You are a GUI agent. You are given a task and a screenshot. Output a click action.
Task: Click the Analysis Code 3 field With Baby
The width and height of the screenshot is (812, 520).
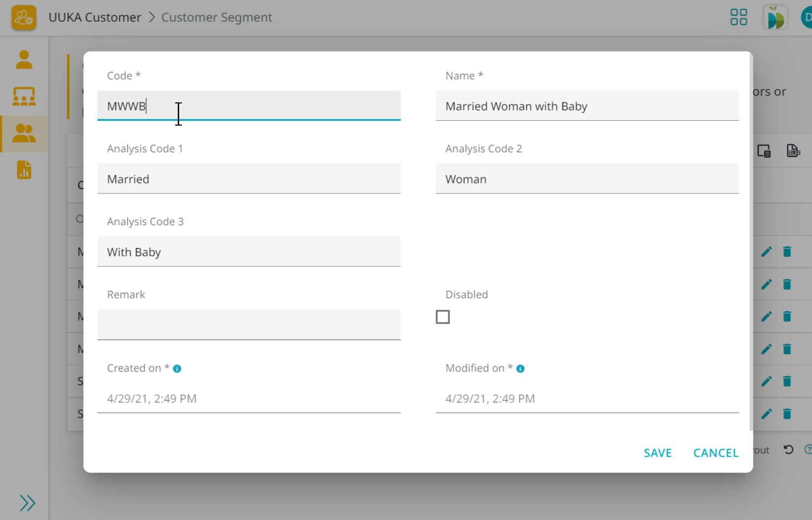click(x=249, y=252)
